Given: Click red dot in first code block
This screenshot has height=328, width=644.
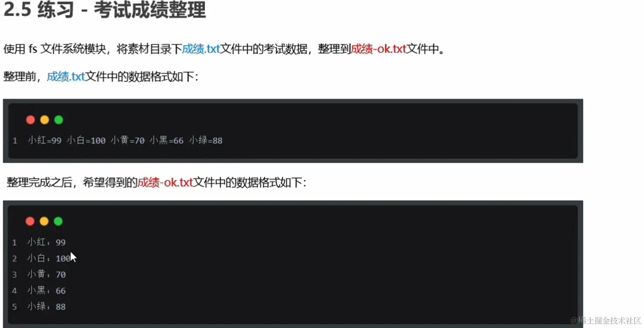Looking at the screenshot, I should 31,120.
